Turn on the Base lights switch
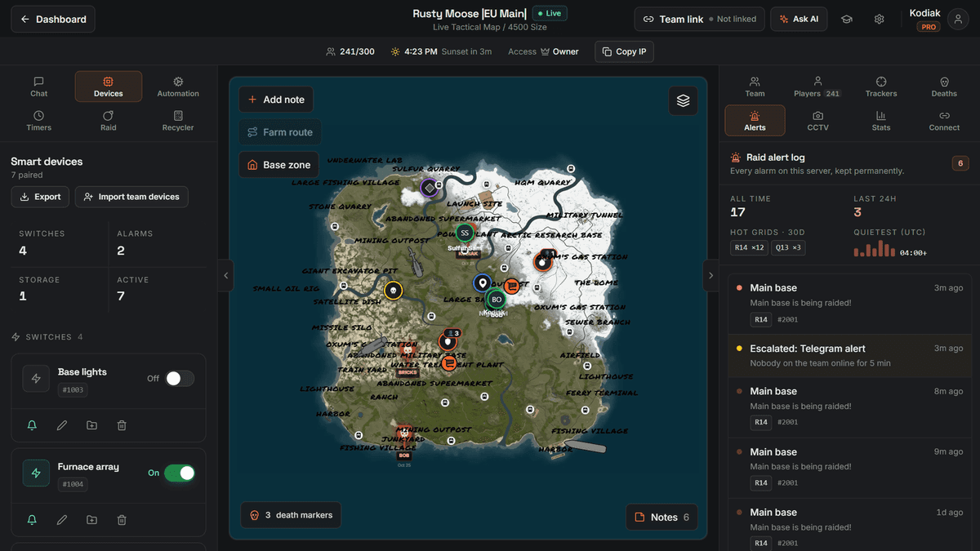The height and width of the screenshot is (551, 980). 180,379
